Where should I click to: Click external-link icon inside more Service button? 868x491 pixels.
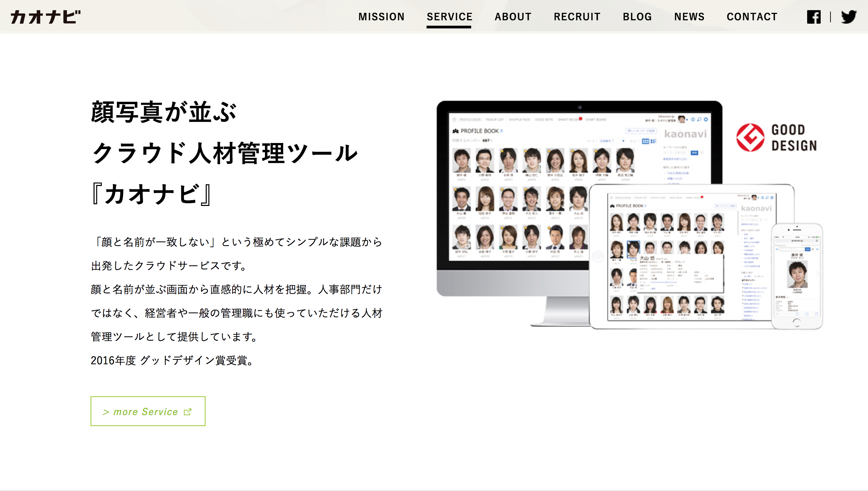pos(188,412)
